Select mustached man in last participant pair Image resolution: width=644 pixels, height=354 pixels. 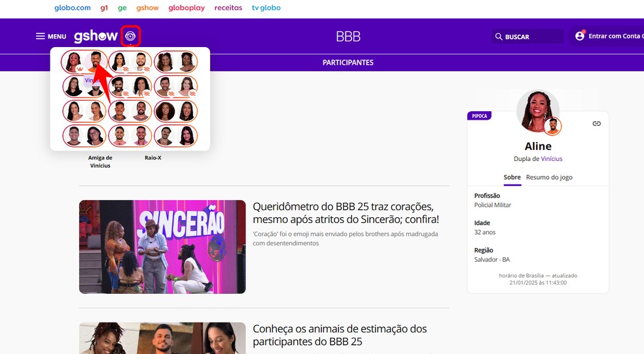click(x=165, y=136)
